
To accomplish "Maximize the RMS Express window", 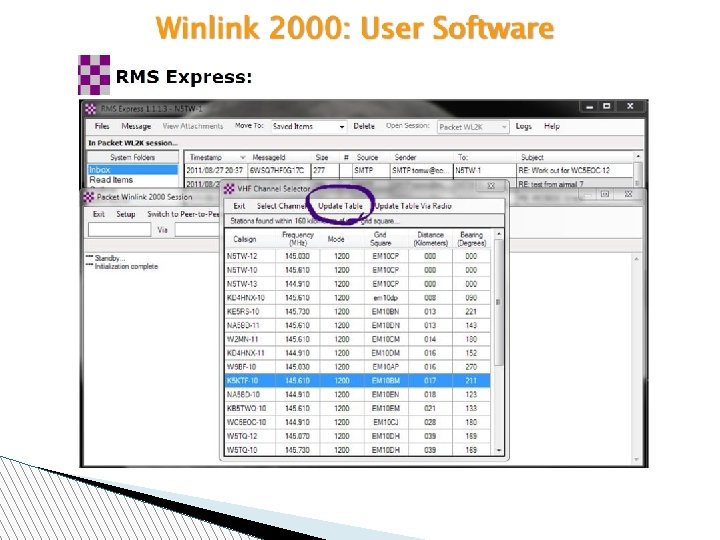I will (x=607, y=106).
